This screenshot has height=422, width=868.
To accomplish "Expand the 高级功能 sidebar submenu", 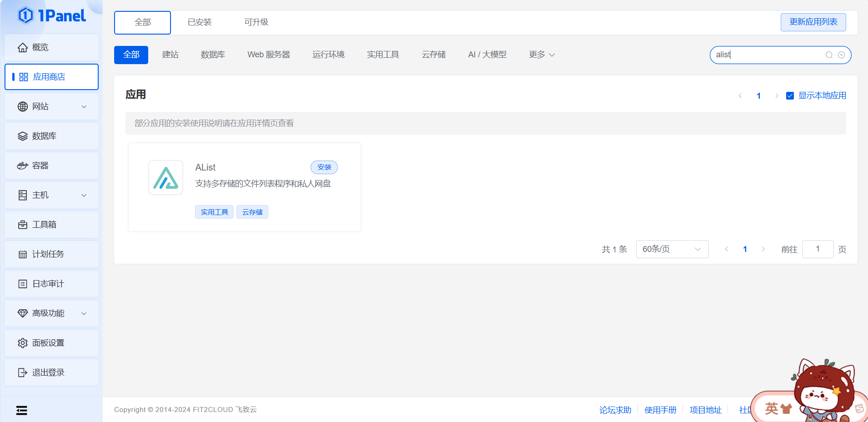I will pos(84,313).
